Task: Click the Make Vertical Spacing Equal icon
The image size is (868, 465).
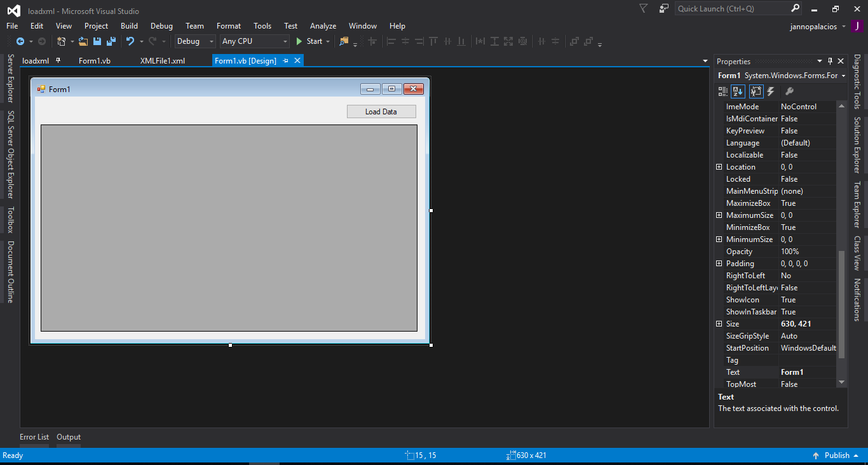Action: click(x=555, y=41)
